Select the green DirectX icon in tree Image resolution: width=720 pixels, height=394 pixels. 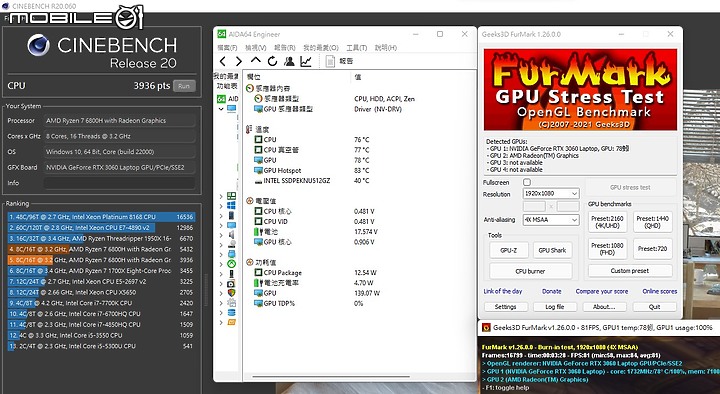pyautogui.click(x=231, y=264)
